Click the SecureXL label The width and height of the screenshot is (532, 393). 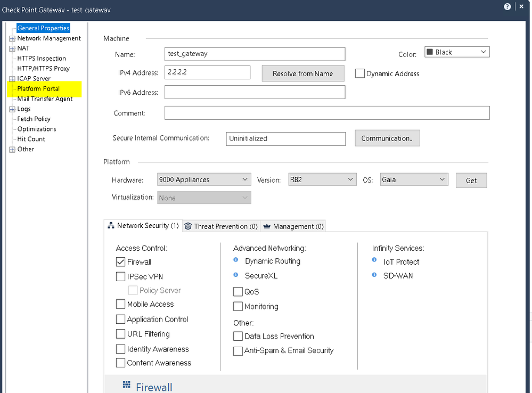pos(261,275)
